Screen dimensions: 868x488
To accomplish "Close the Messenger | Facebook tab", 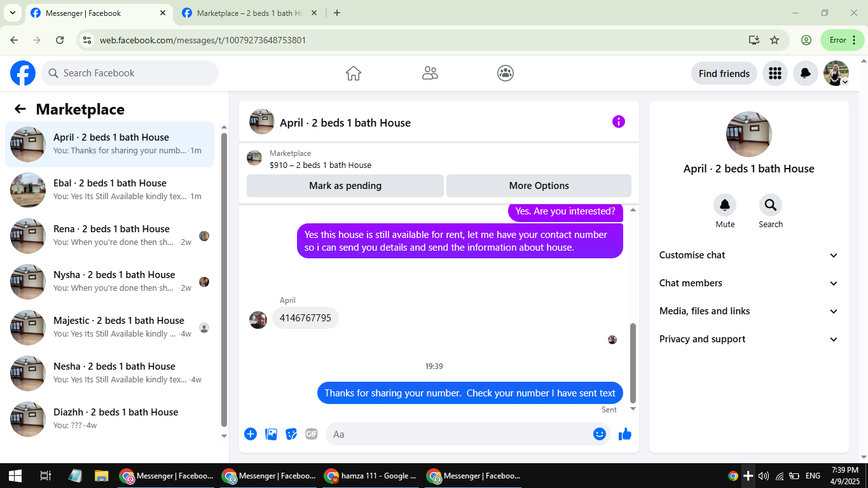I will [163, 13].
